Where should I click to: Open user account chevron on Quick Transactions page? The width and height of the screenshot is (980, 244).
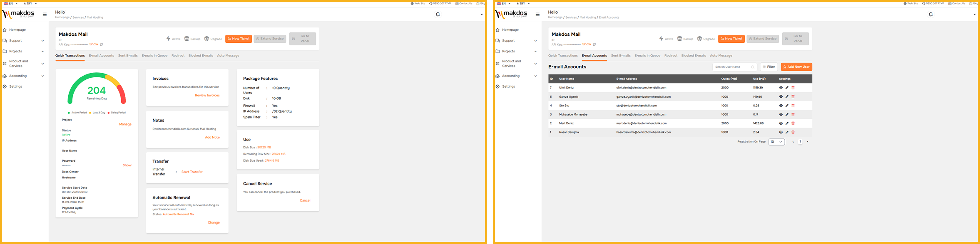[482, 15]
